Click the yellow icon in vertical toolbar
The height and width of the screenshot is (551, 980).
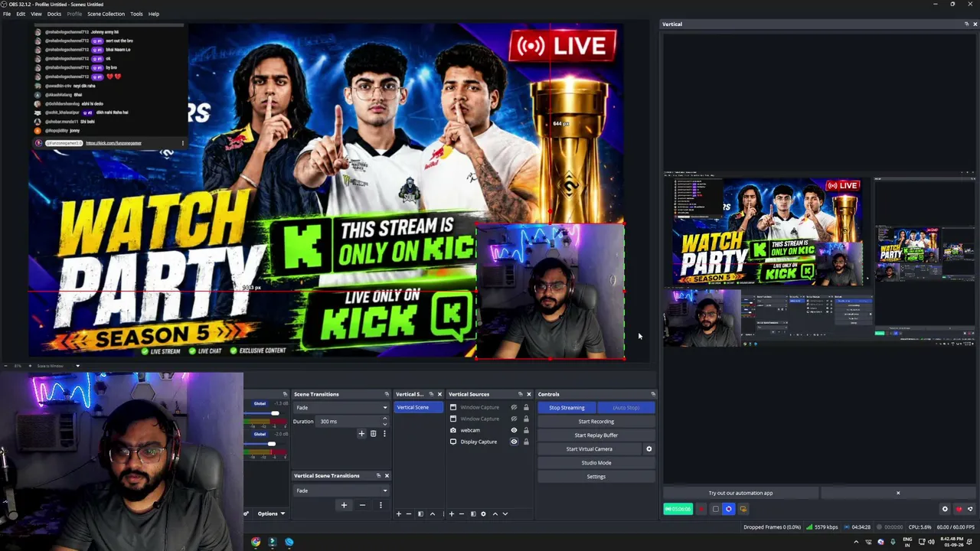[743, 509]
